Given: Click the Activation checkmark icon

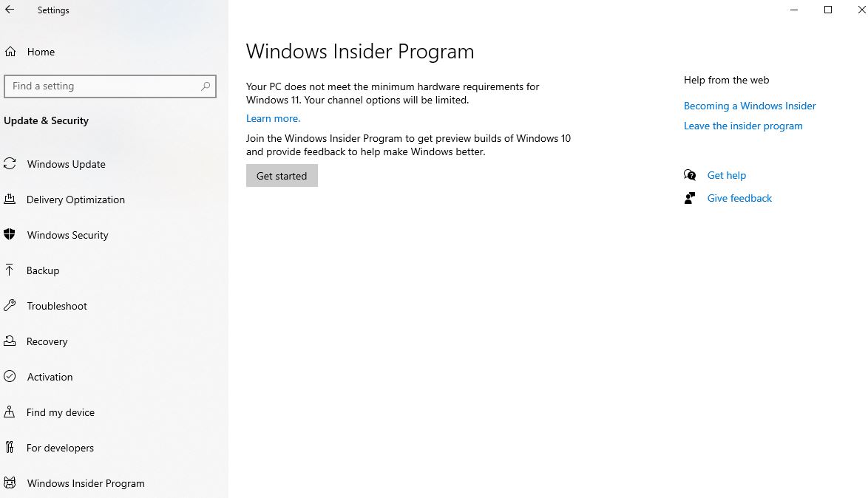Looking at the screenshot, I should (x=10, y=377).
